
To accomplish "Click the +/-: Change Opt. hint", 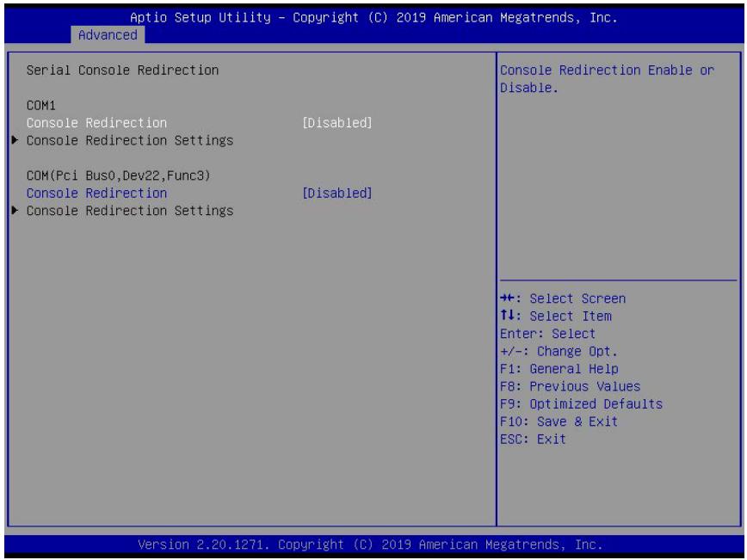I will [x=559, y=351].
